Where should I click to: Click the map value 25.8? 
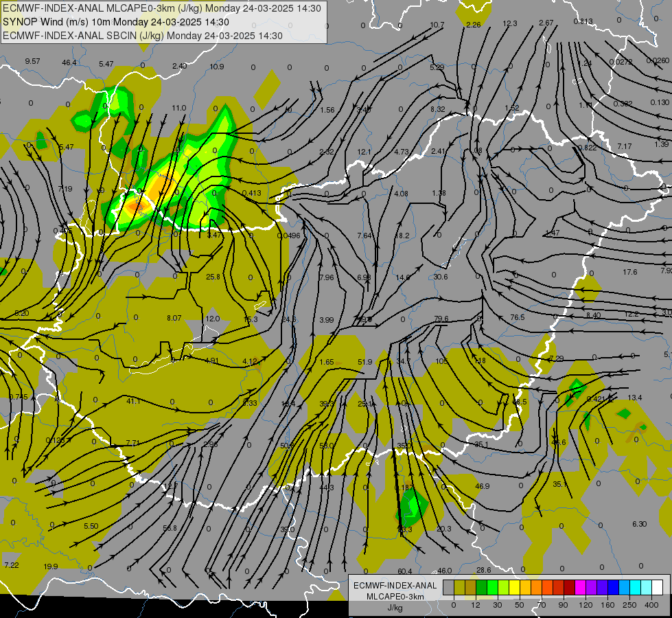(x=213, y=277)
